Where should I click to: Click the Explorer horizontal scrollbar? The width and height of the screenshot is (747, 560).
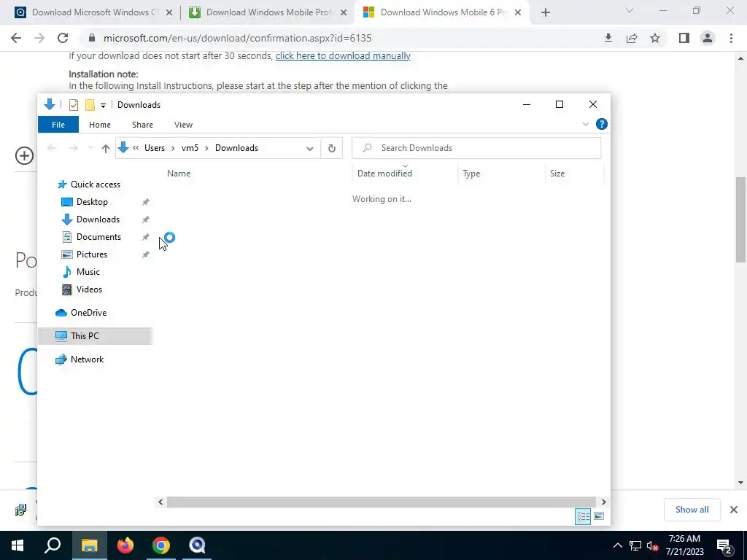click(381, 502)
